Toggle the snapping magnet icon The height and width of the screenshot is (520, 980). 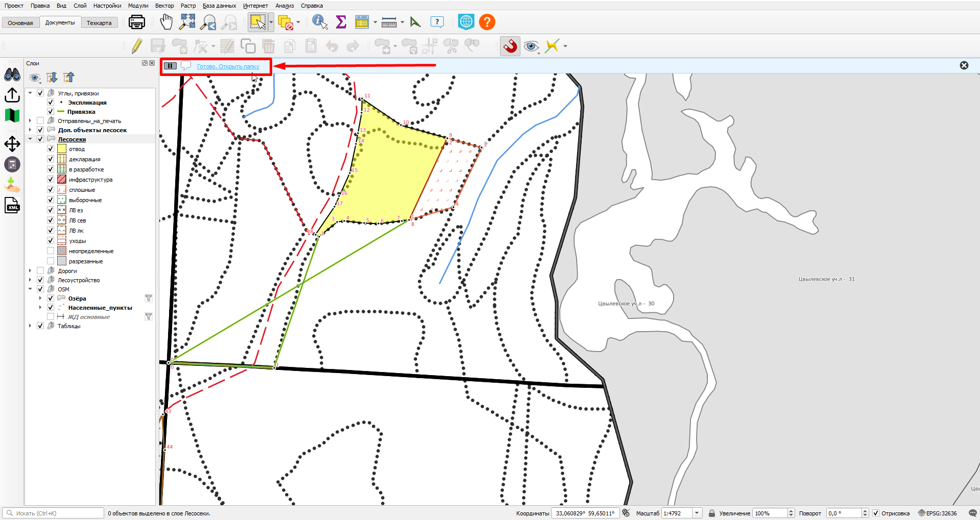tap(510, 46)
